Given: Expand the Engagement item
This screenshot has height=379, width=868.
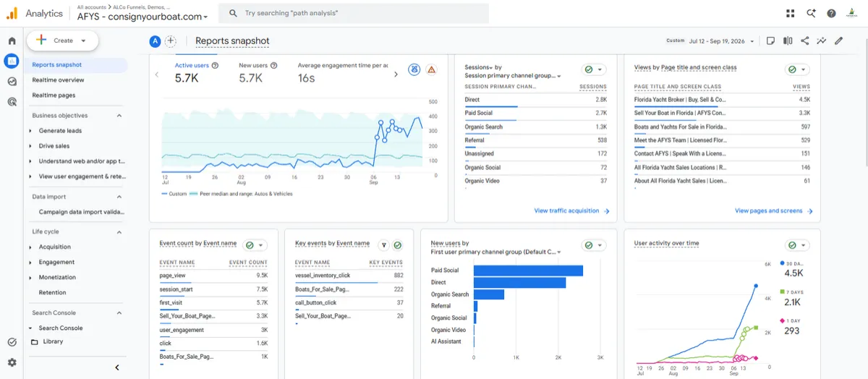Looking at the screenshot, I should pyautogui.click(x=30, y=263).
